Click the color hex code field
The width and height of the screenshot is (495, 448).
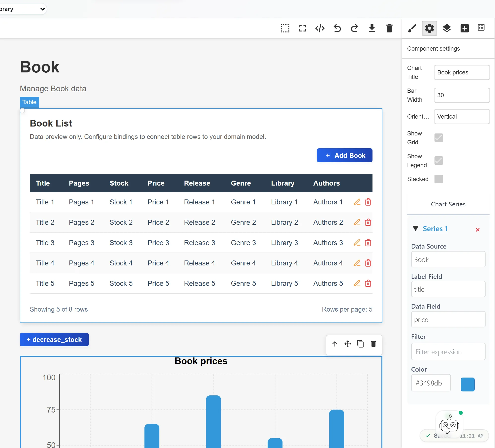pyautogui.click(x=431, y=383)
